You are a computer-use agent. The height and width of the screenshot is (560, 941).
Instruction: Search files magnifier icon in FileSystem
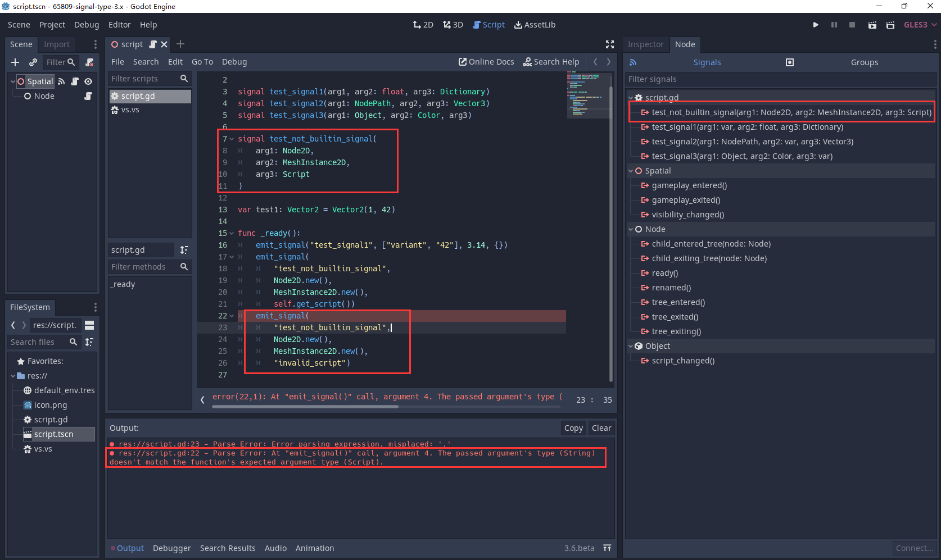pyautogui.click(x=73, y=342)
